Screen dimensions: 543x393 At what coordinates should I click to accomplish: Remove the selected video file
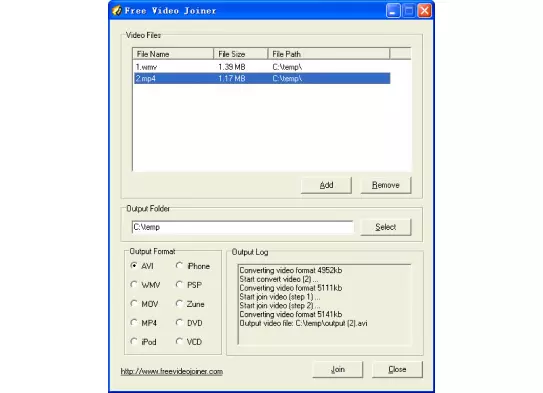click(386, 185)
